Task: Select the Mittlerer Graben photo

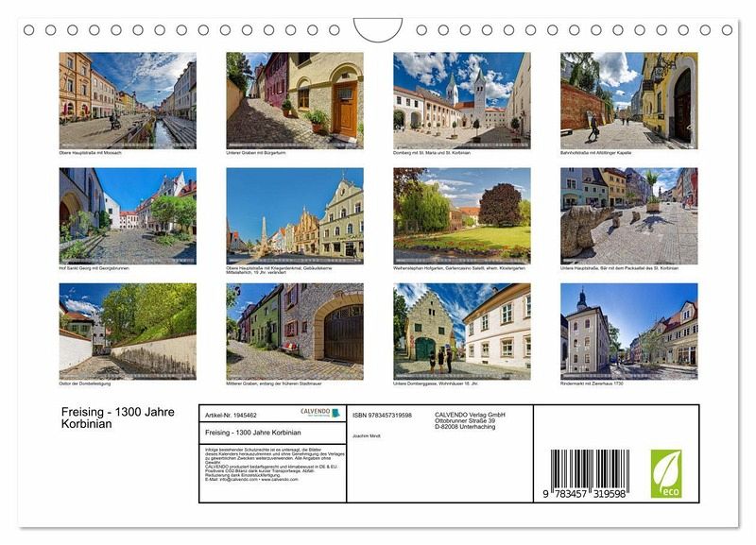Action: 295,332
